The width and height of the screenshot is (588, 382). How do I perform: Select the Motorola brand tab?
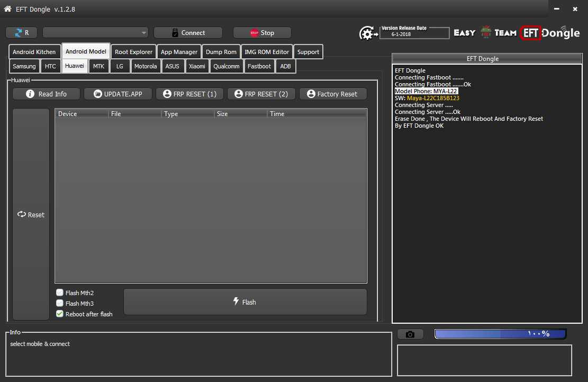coord(146,66)
